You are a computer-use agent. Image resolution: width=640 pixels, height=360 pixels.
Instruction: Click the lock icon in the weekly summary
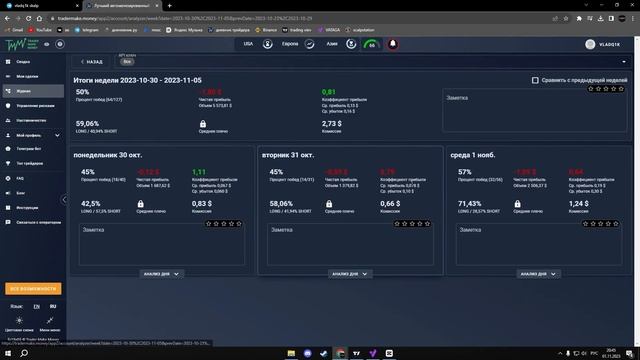point(203,123)
